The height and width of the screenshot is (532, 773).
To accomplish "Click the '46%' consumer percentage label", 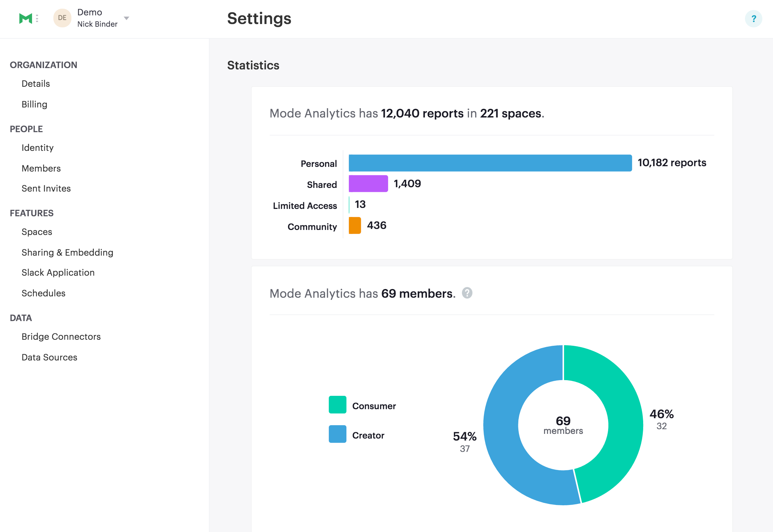I will (662, 414).
